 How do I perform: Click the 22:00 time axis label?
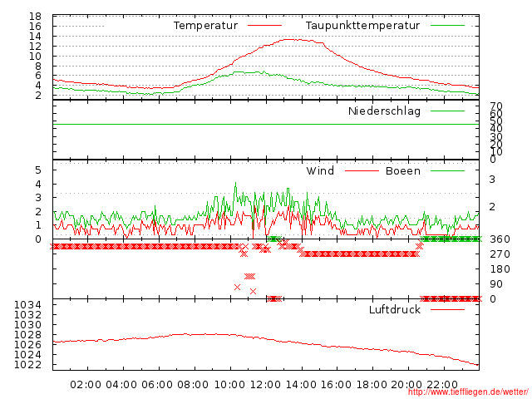click(x=442, y=385)
